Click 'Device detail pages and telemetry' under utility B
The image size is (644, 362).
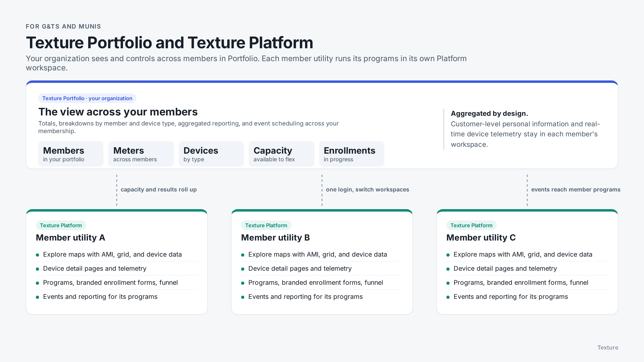pyautogui.click(x=322, y=268)
